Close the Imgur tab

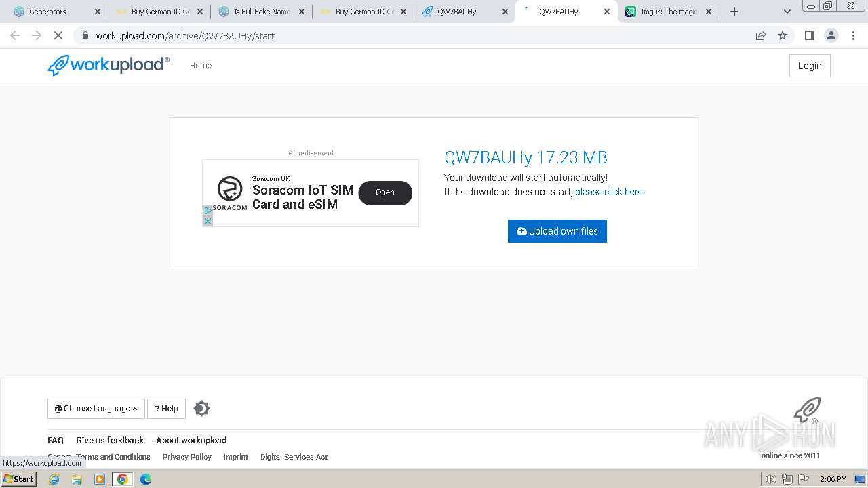(x=709, y=12)
